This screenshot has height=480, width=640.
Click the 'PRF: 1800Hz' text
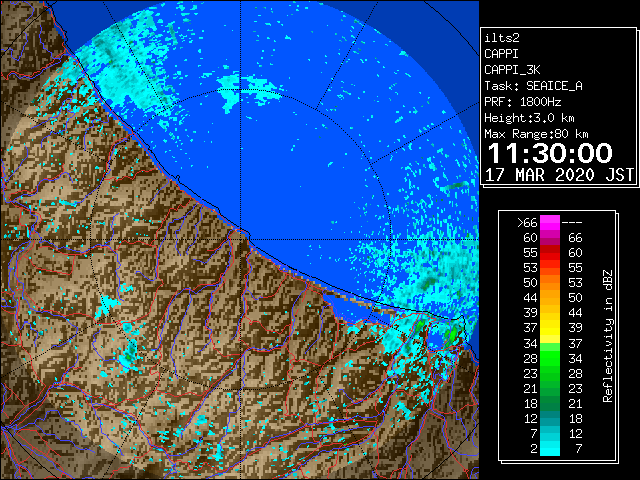click(522, 102)
